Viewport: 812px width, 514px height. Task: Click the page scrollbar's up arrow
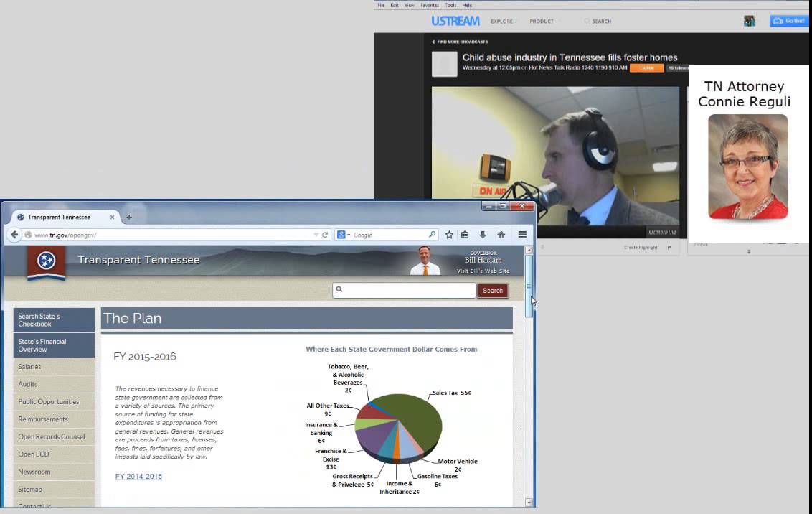point(529,250)
